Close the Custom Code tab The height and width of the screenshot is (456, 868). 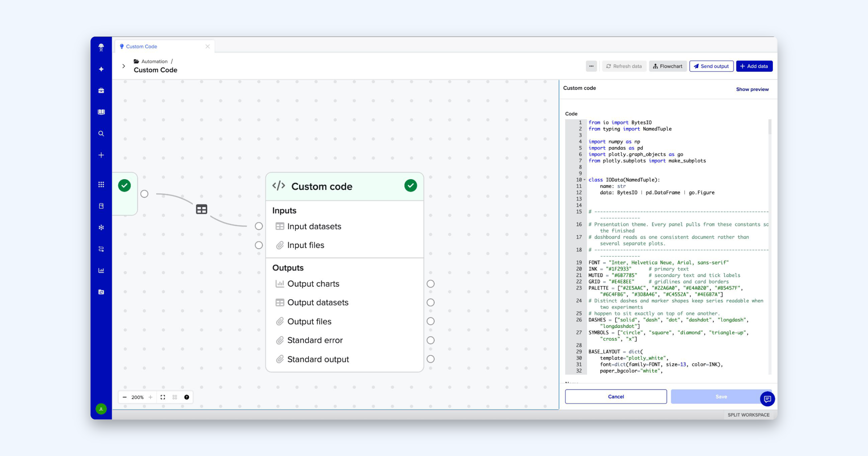(208, 46)
